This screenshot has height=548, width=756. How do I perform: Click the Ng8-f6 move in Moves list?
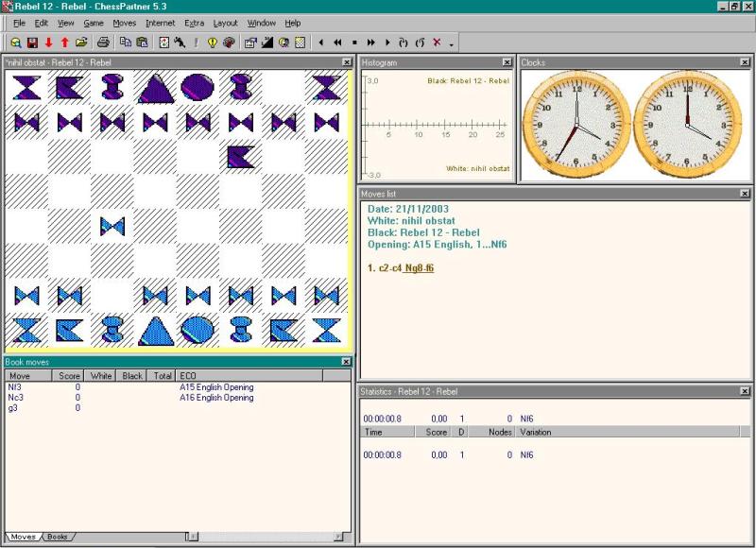419,268
